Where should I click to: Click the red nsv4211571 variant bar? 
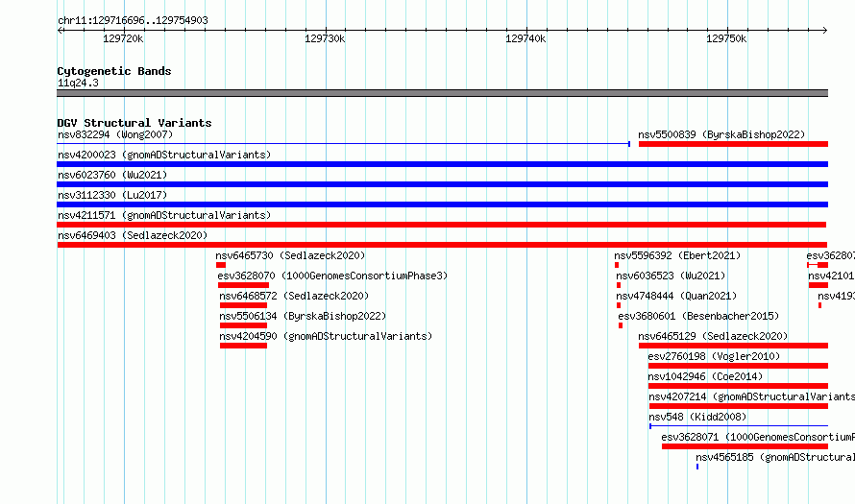point(442,225)
